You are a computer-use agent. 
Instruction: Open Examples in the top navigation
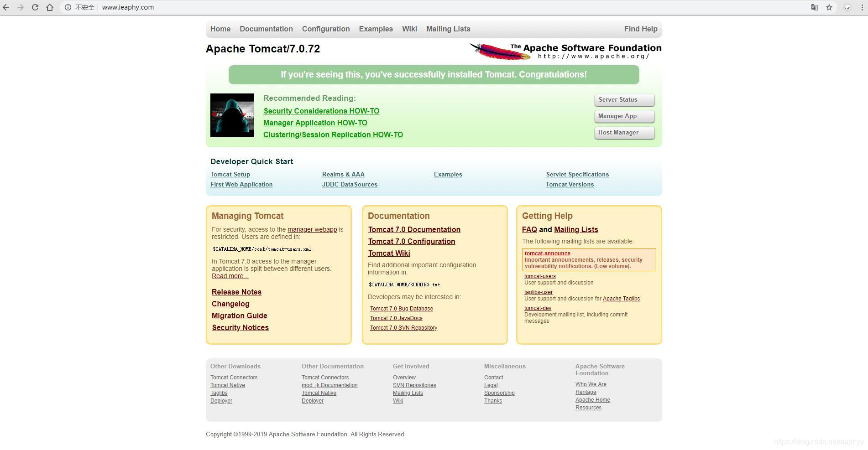[376, 29]
